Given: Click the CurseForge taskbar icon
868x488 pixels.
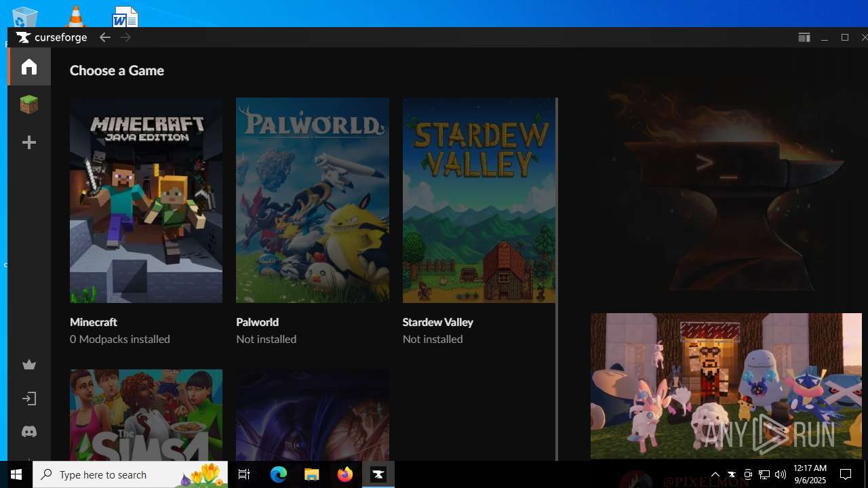Looking at the screenshot, I should coord(378,474).
